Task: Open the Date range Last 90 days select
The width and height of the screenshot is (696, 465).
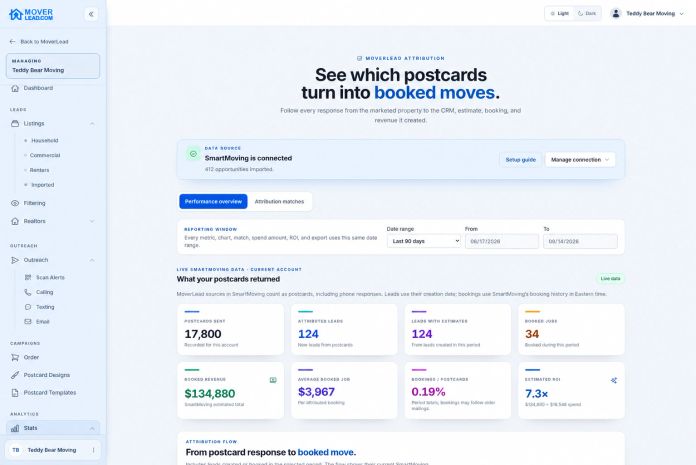Action: [x=424, y=241]
